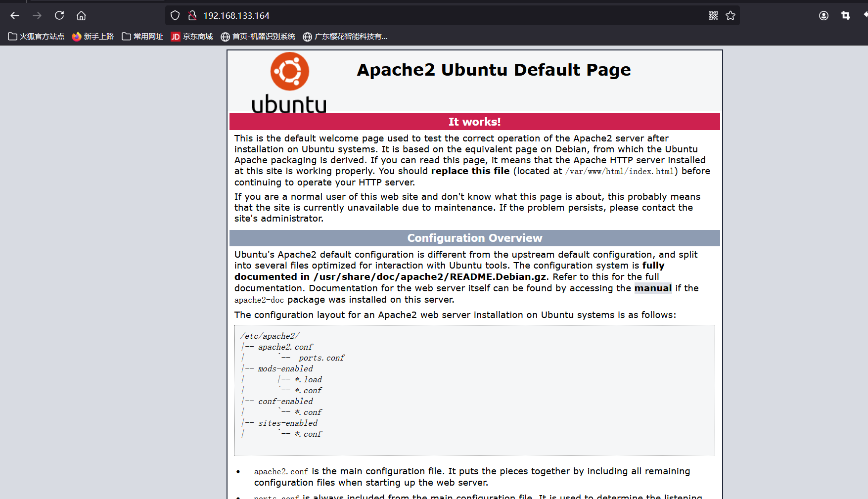The image size is (868, 499).
Task: Click '*.load' in the config tree
Action: pyautogui.click(x=308, y=380)
